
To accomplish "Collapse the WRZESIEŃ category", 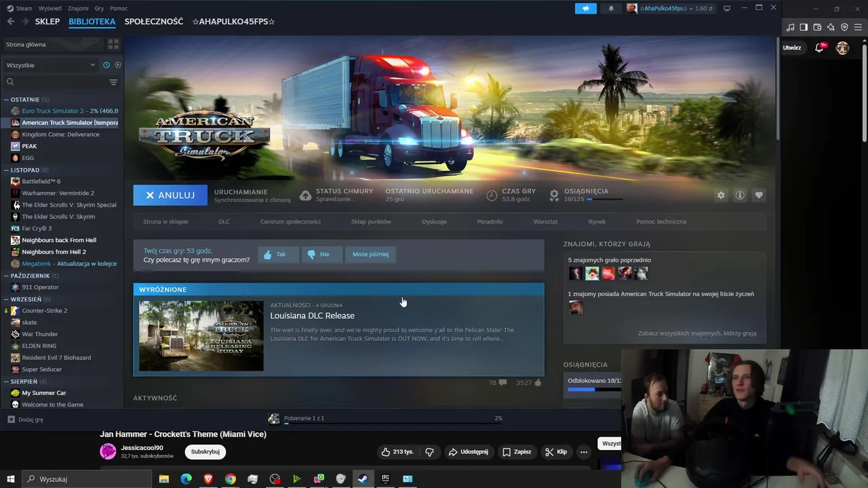I will point(6,299).
